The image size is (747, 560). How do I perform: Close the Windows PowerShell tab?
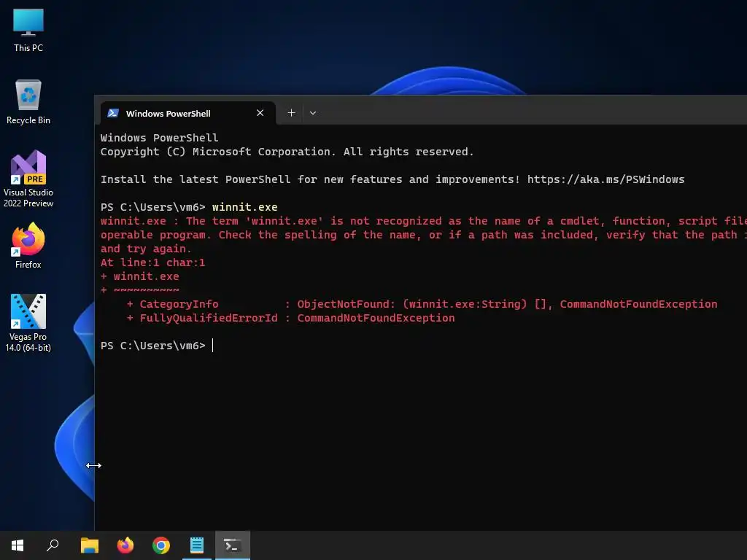click(260, 113)
